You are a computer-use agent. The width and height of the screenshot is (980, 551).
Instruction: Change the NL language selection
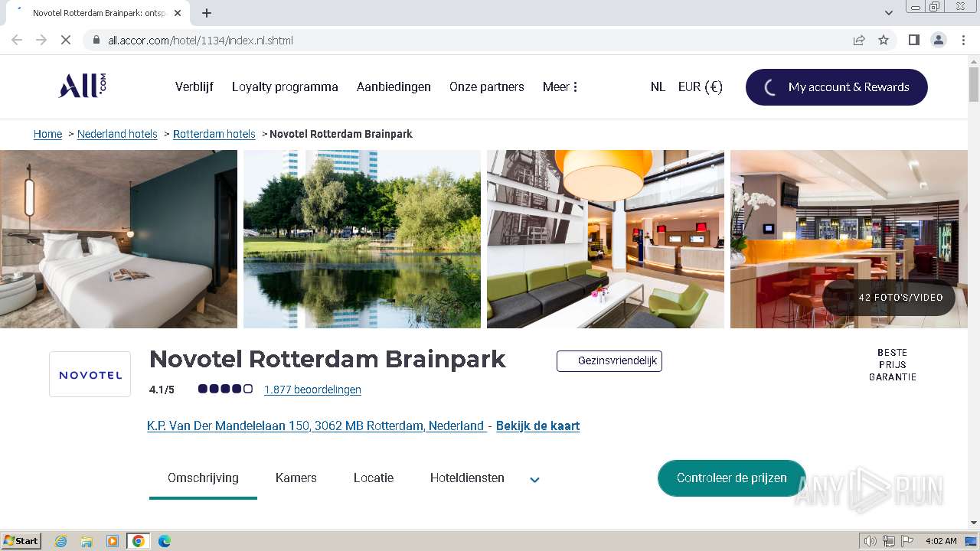point(658,86)
